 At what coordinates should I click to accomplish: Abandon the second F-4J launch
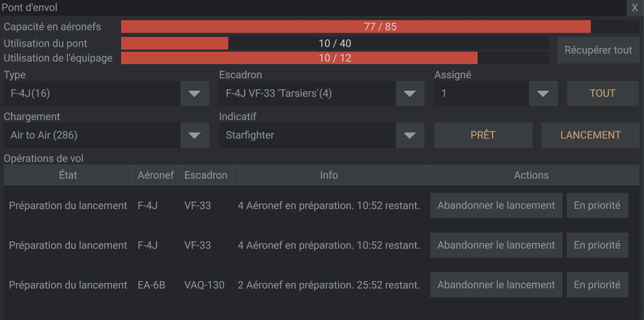pyautogui.click(x=496, y=246)
